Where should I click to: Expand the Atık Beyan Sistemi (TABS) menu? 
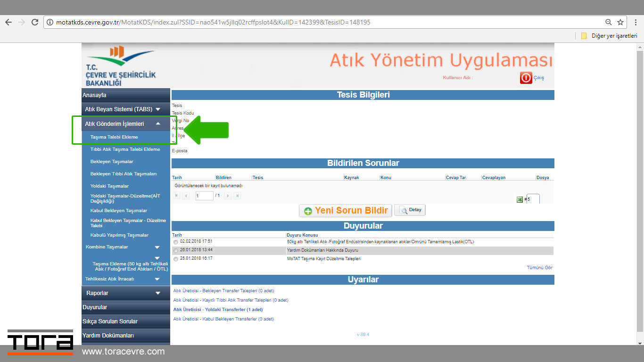(125, 109)
